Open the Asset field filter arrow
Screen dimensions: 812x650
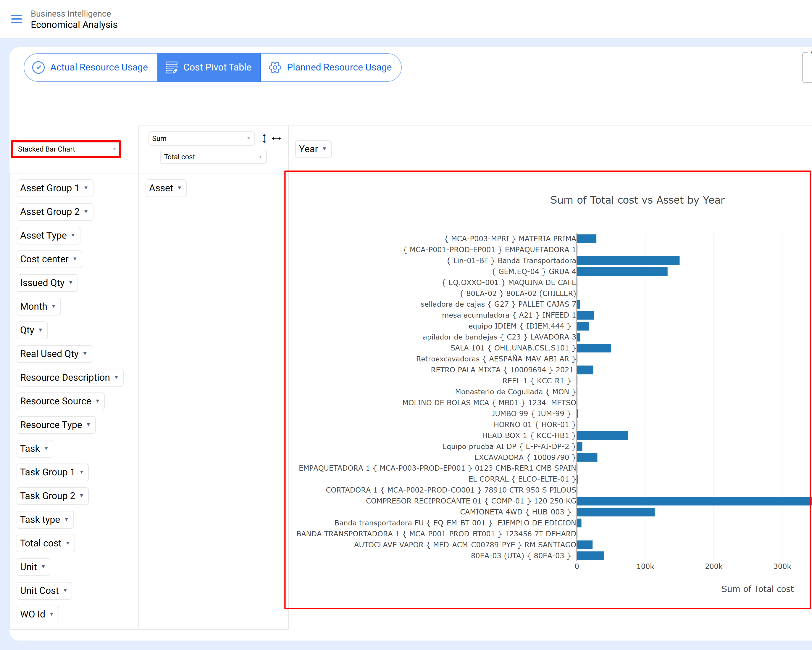point(180,188)
